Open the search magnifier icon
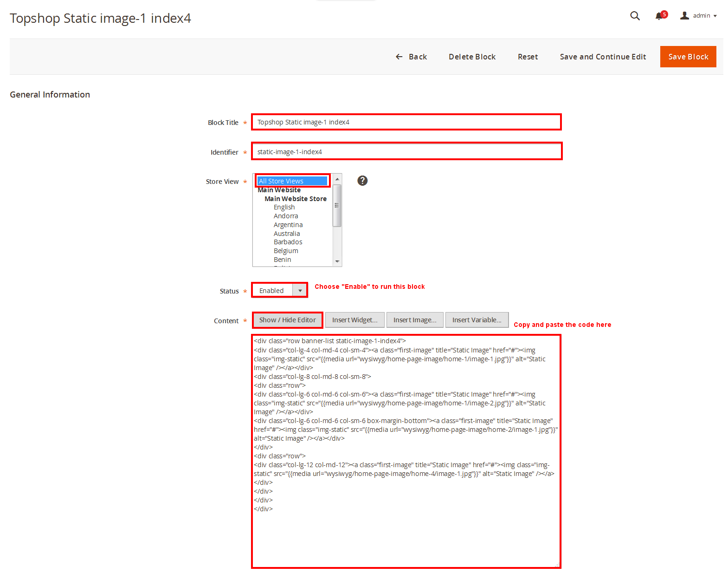 tap(635, 16)
